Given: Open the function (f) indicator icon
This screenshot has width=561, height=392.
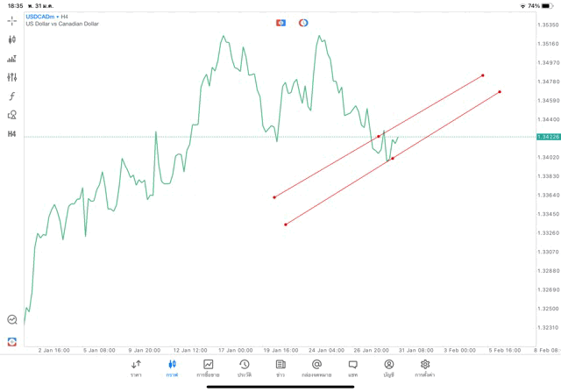Looking at the screenshot, I should coord(12,96).
